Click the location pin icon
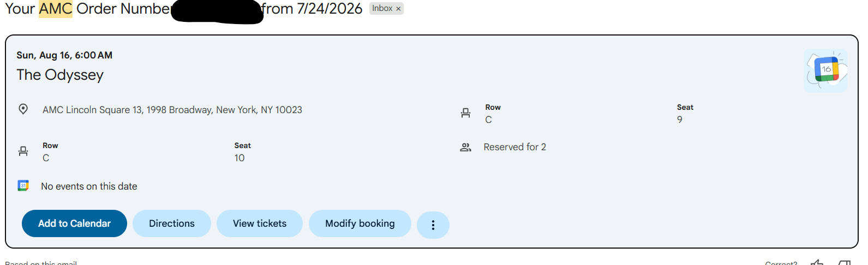This screenshot has height=265, width=868. pos(23,109)
